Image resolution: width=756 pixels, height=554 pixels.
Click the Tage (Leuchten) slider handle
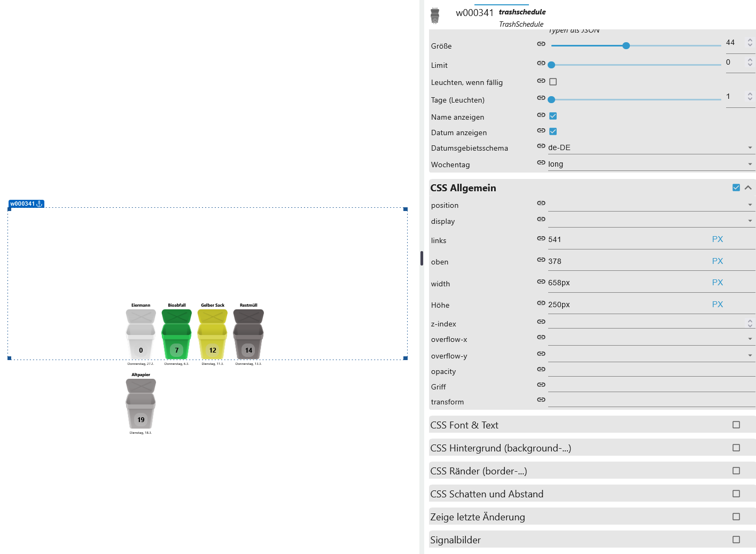pos(552,99)
